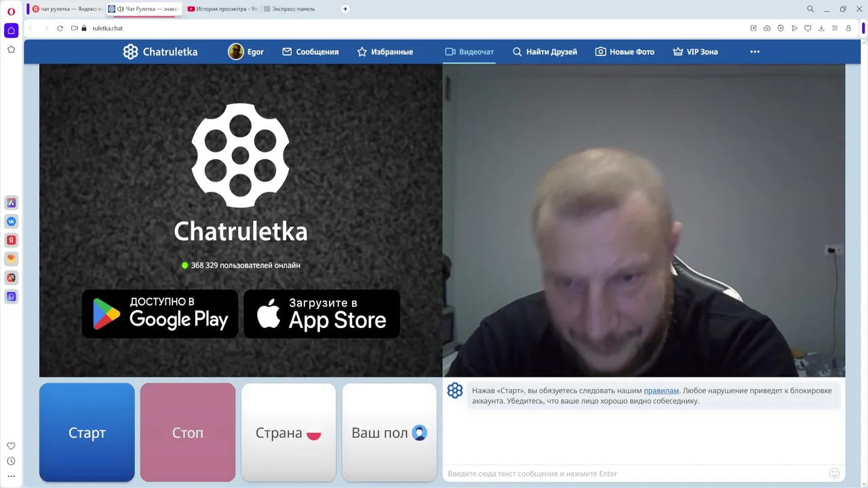Viewport: 868px width, 488px height.
Task: Open the Flow send arrow icon
Action: tap(794, 28)
